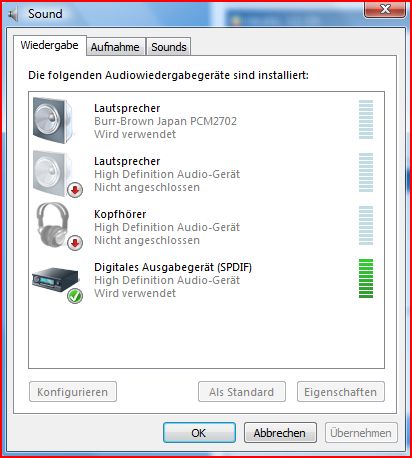Click the green level meter of the SPDIF device
Screen dimensions: 412x458
click(x=366, y=279)
